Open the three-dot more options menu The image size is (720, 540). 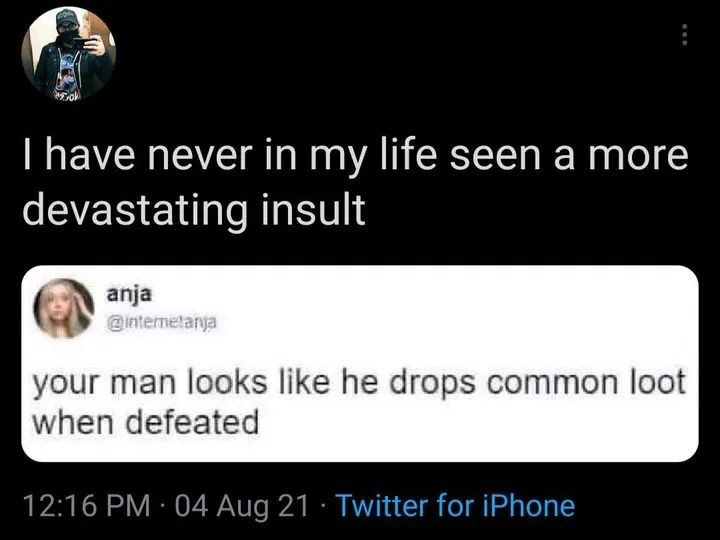[x=684, y=35]
